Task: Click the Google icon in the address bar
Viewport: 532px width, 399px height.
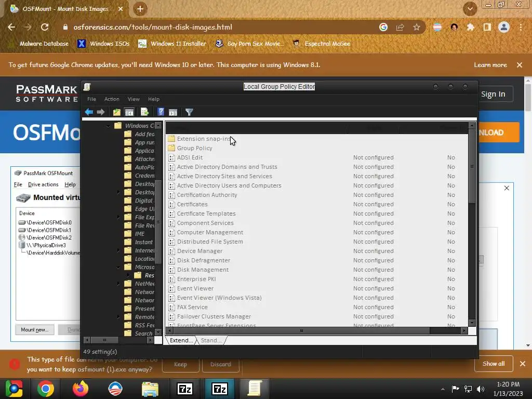Action: click(x=383, y=27)
